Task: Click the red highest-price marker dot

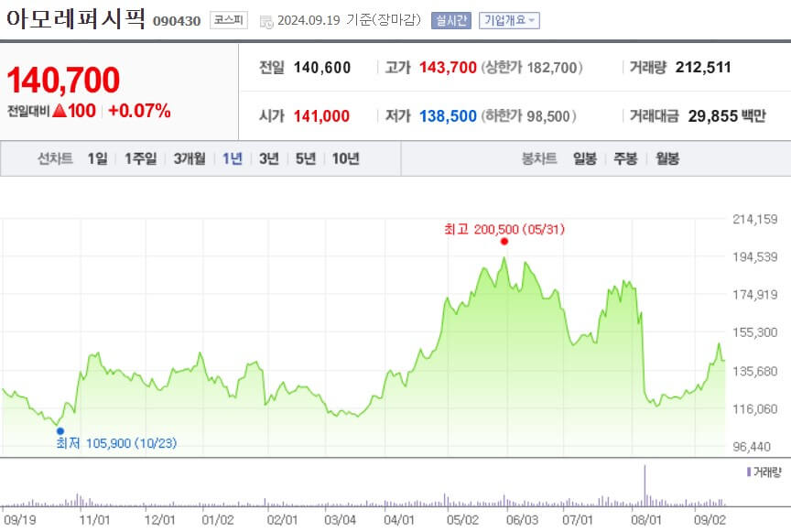Action: (x=504, y=241)
